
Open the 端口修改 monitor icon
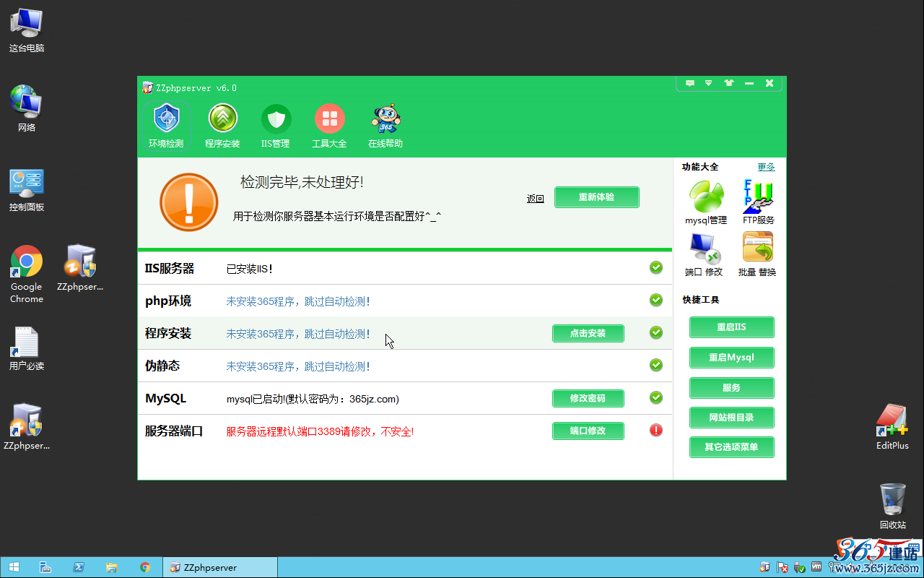[x=705, y=249]
